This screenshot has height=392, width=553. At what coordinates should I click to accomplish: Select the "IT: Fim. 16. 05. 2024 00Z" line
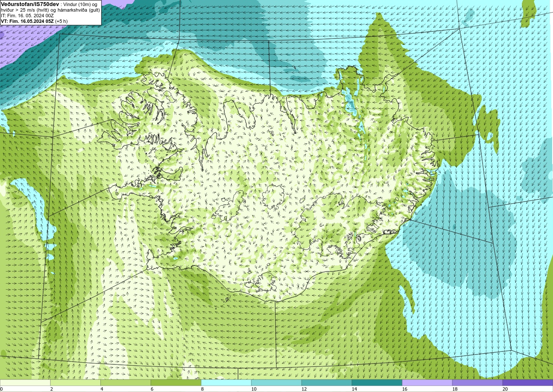coord(27,16)
